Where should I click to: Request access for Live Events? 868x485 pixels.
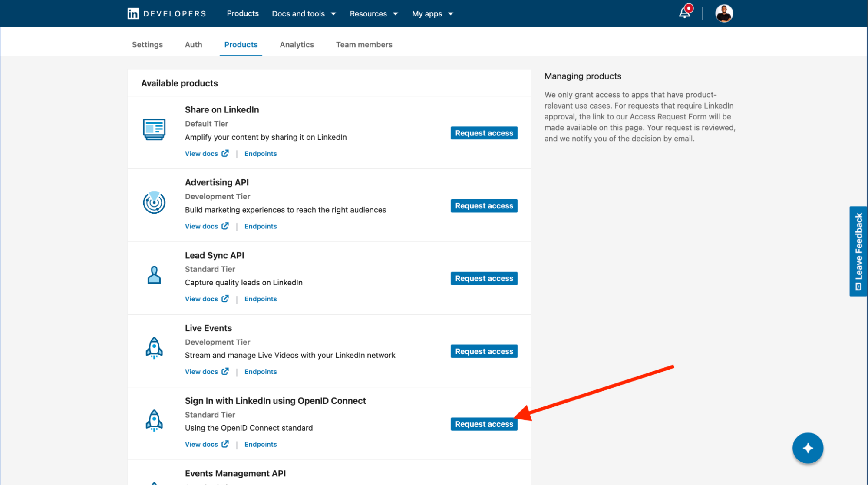tap(484, 351)
